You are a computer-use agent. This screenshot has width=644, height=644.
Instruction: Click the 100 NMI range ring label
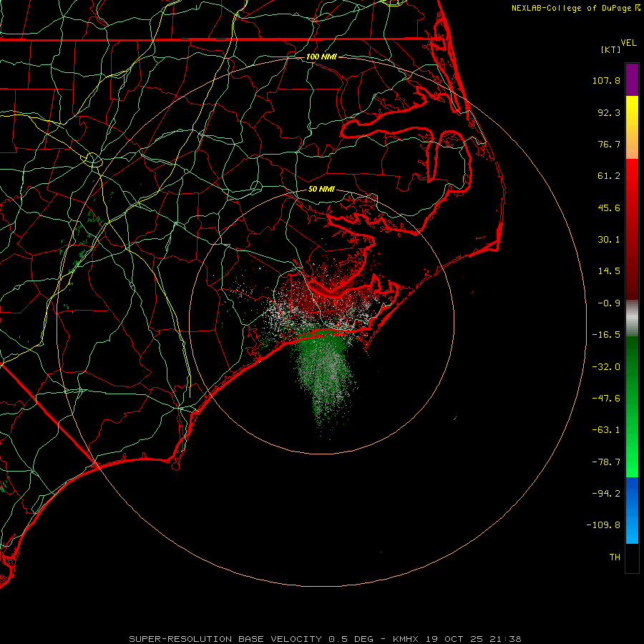point(321,57)
